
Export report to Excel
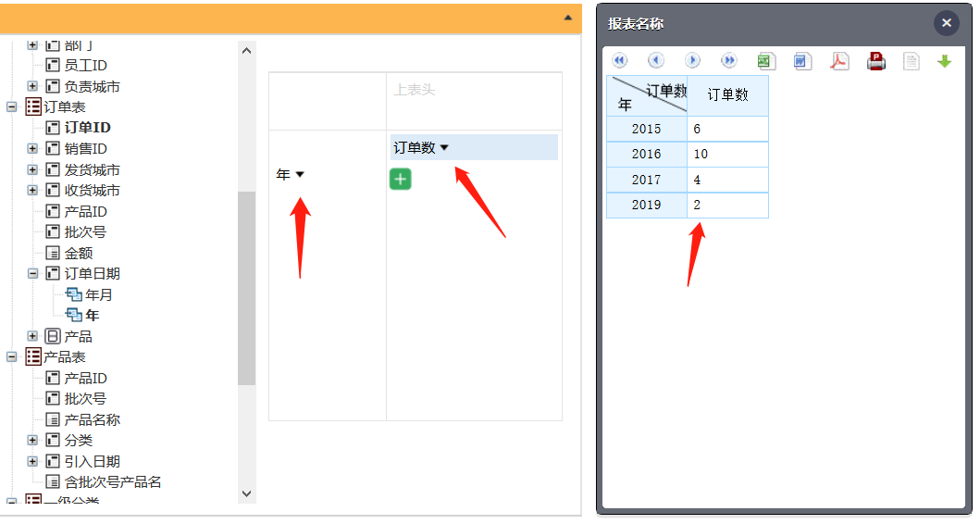(x=765, y=61)
